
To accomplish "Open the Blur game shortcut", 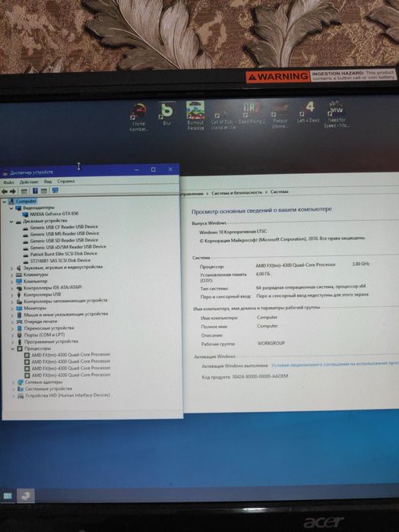I will click(166, 114).
